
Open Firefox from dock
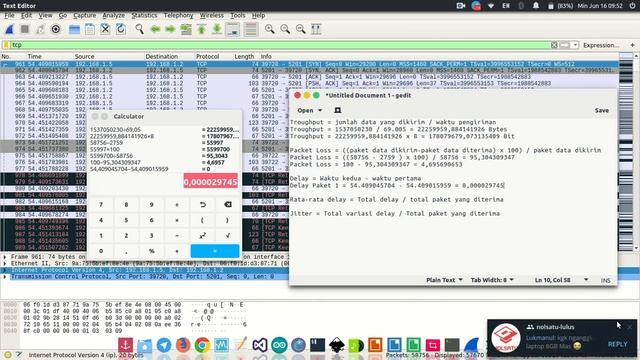pyautogui.click(x=183, y=345)
